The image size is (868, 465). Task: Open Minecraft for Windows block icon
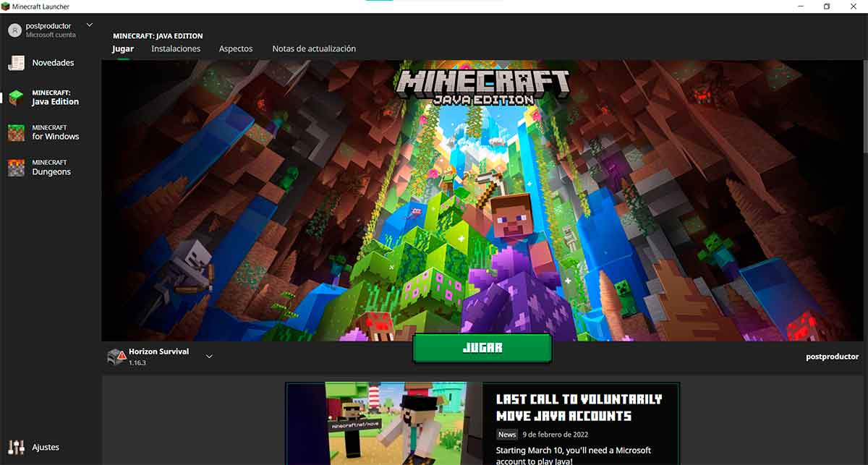(x=16, y=132)
